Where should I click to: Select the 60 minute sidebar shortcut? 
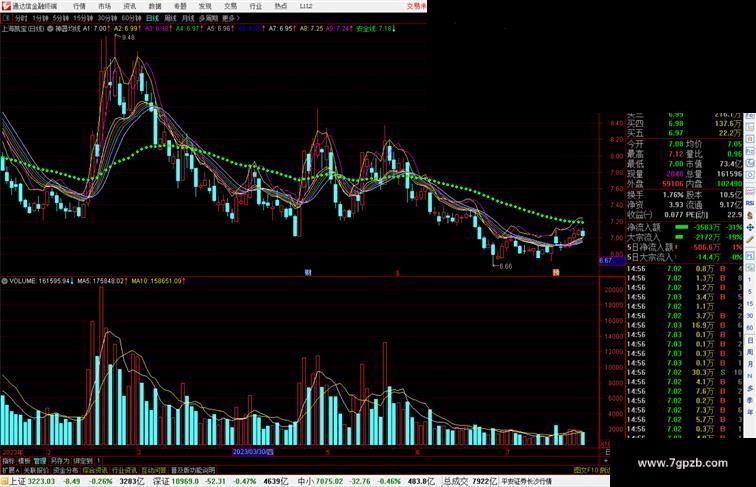click(750, 328)
